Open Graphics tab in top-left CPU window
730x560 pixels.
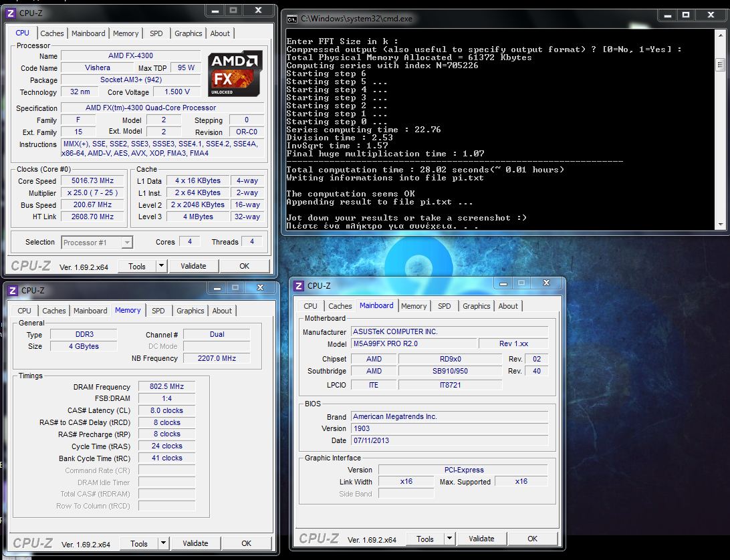188,33
